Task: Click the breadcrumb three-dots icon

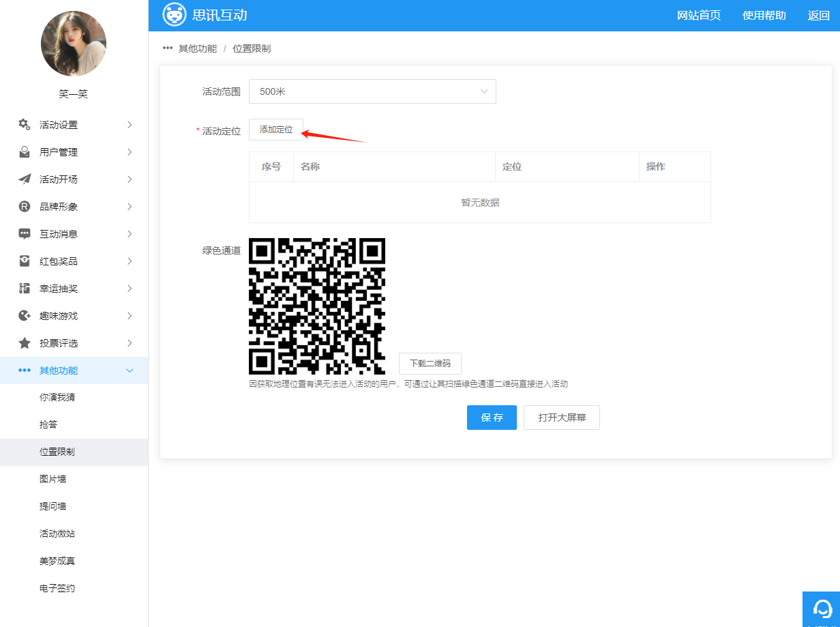Action: [x=168, y=48]
